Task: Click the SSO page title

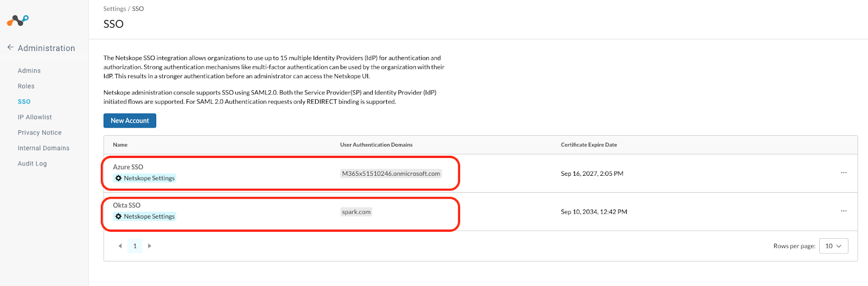Action: [x=113, y=24]
